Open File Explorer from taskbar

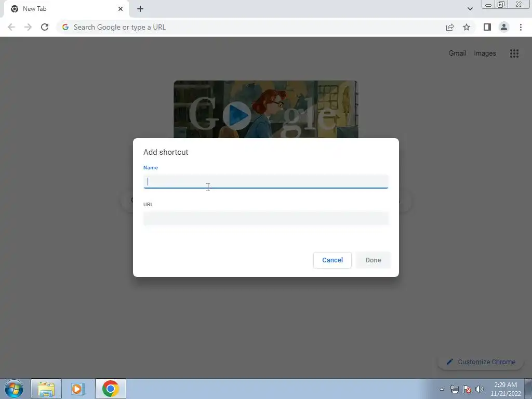pos(46,389)
